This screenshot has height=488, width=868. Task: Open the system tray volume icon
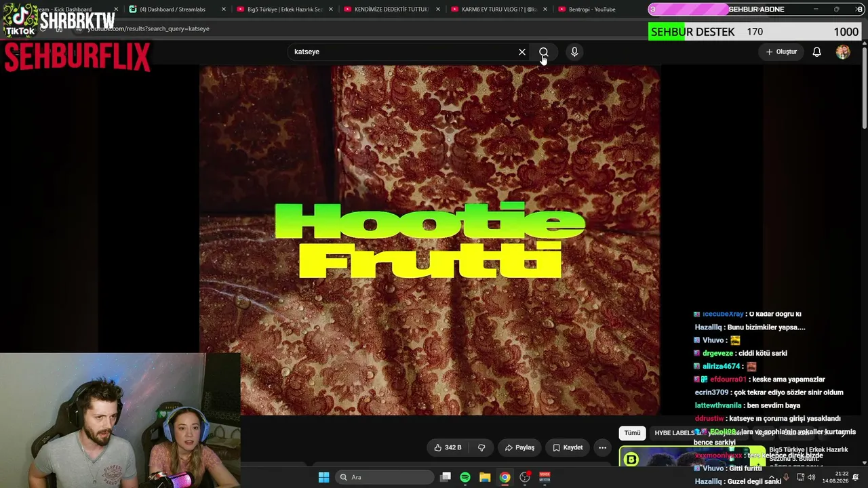click(812, 477)
